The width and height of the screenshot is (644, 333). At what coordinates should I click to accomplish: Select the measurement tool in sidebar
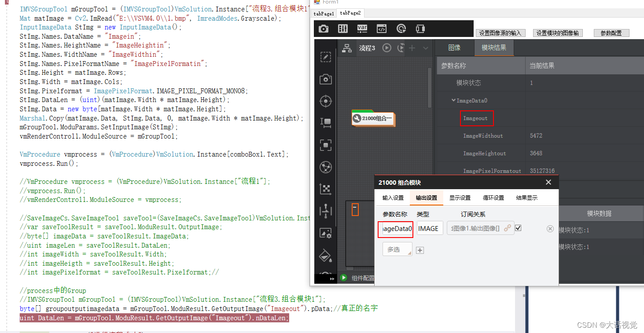tap(325, 123)
